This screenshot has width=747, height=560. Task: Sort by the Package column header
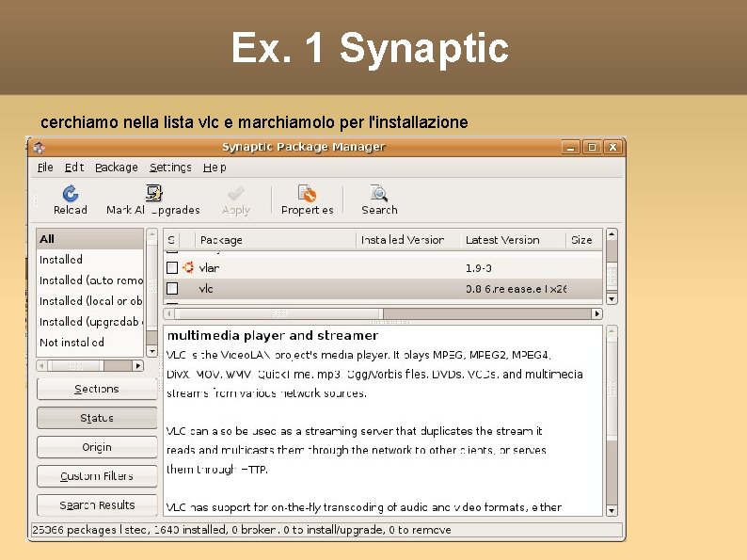276,240
